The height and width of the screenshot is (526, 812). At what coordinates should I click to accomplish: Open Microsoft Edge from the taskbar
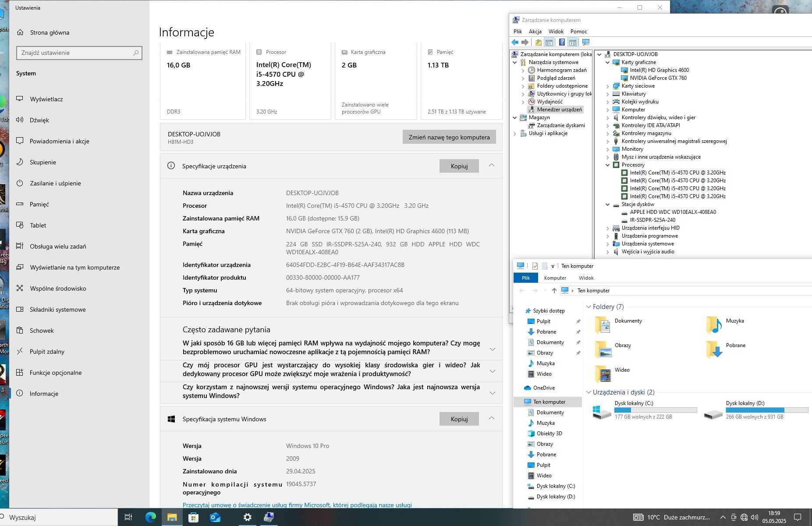click(150, 517)
